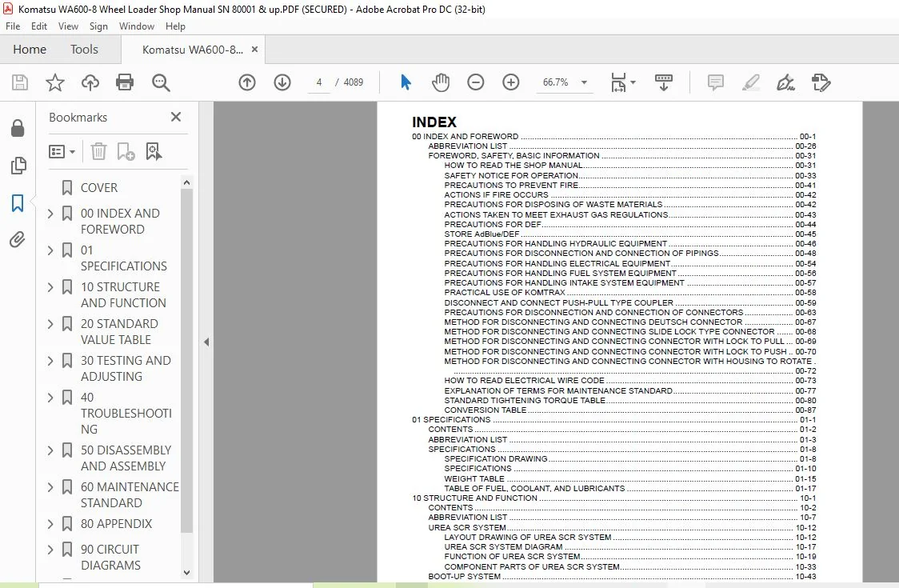Toggle the Bookmarks panel icon in sidebar
The width and height of the screenshot is (899, 588).
coord(18,203)
